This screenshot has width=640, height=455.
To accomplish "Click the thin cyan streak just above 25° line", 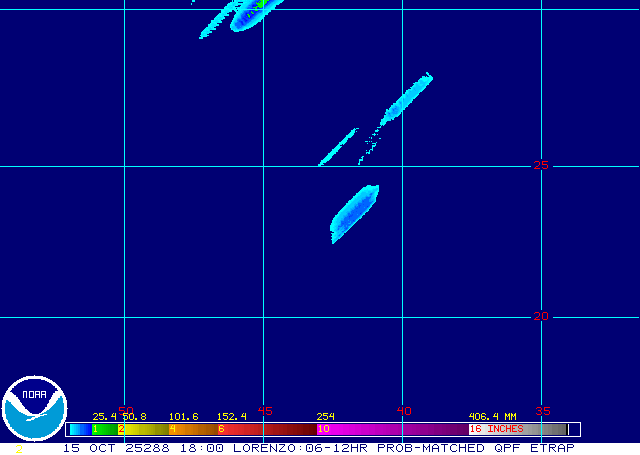I will (339, 146).
